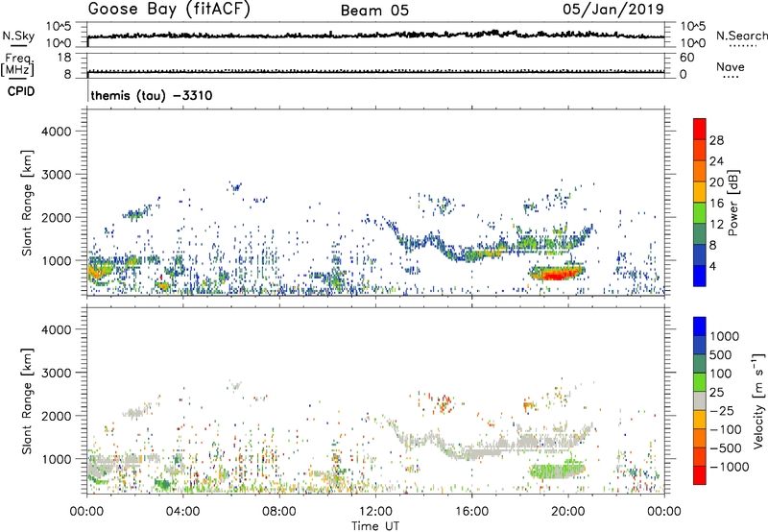Click the 'Goose Bay (fitACF)' title text

tap(169, 10)
